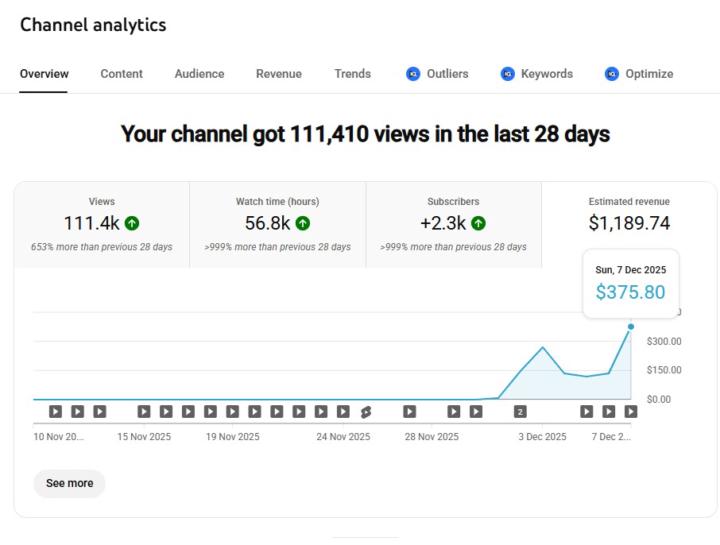Click the $375.80 tooltip value
The width and height of the screenshot is (720, 545).
click(x=630, y=292)
